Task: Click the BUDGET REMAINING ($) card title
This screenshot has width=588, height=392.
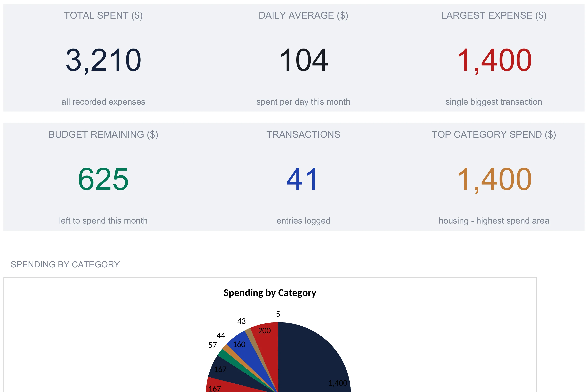Action: [x=103, y=135]
